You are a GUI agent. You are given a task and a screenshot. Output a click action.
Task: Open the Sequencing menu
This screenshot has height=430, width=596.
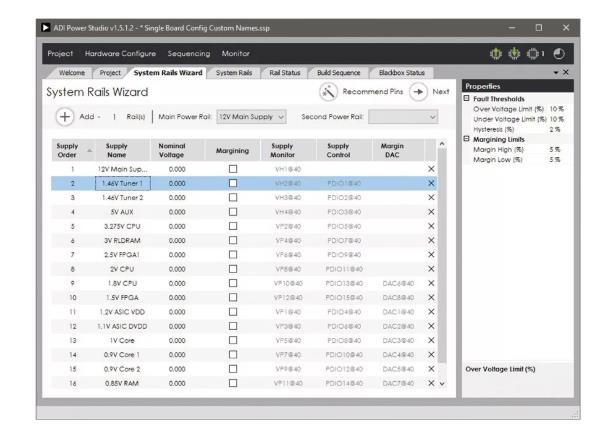click(189, 54)
